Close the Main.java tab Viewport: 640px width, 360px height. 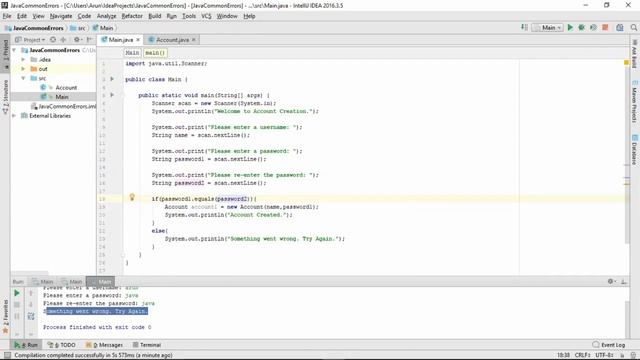tap(138, 40)
